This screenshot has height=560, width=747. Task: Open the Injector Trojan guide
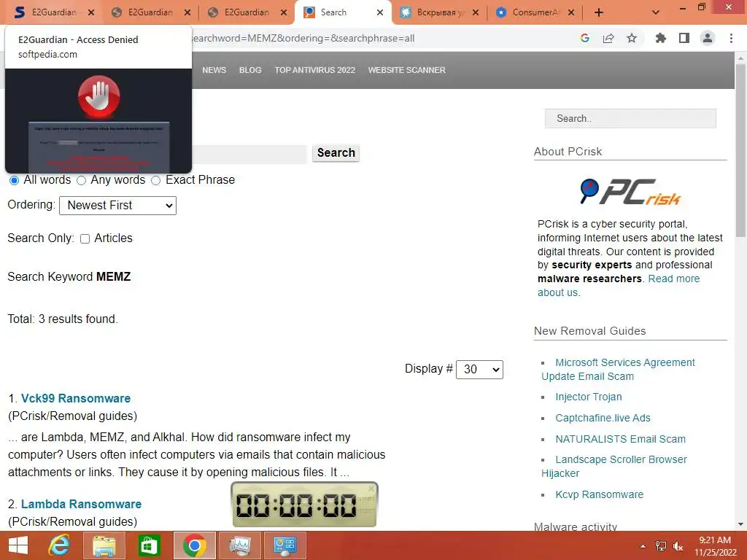pos(589,397)
